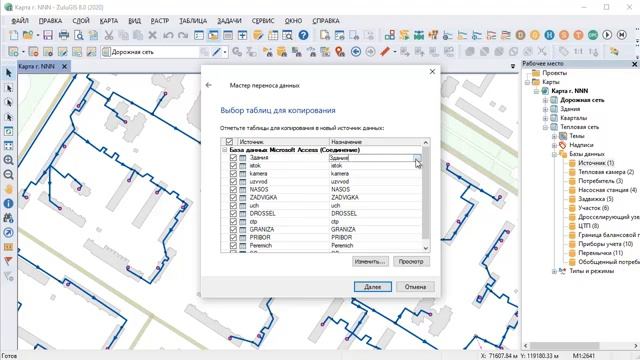Click the Print icon in toolbar
Image resolution: width=640 pixels, height=360 pixels.
pos(63,36)
